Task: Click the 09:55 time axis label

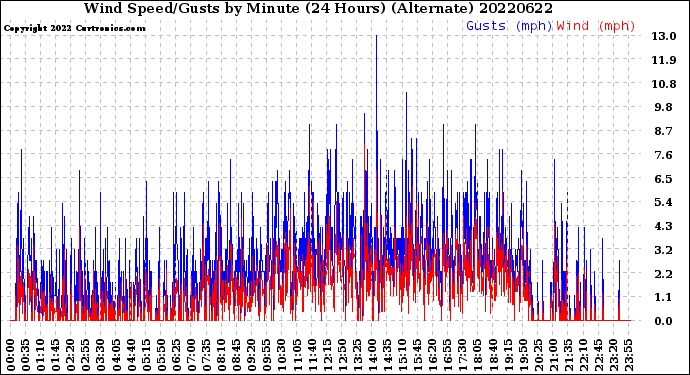Action: (267, 355)
